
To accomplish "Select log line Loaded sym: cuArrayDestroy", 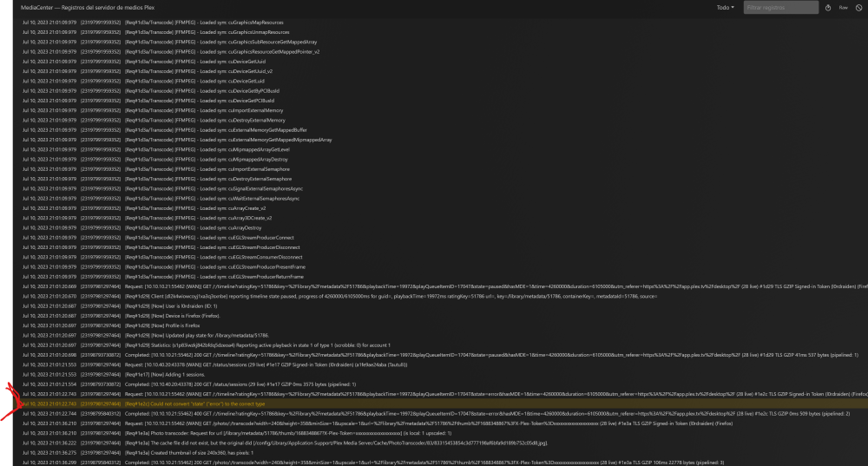I will pos(141,228).
